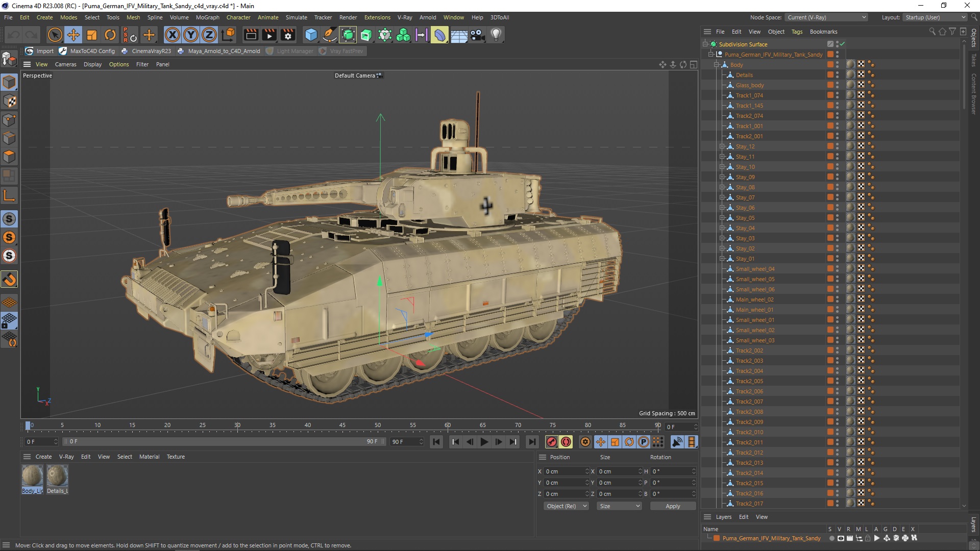Open the V-Ray menu in menu bar
This screenshot has height=551, width=980.
click(404, 17)
